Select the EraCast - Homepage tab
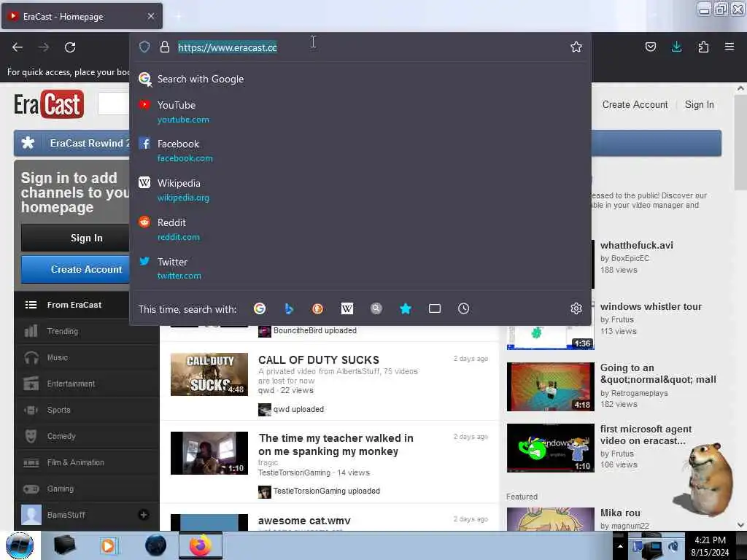This screenshot has height=560, width=747. coord(82,16)
